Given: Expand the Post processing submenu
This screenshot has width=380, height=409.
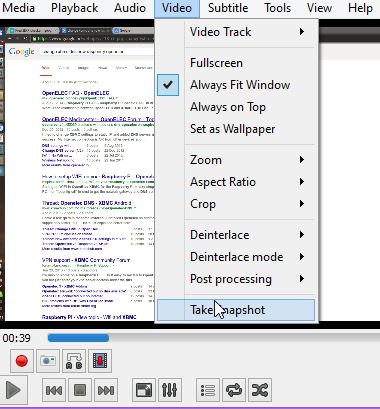Looking at the screenshot, I should tap(236, 279).
